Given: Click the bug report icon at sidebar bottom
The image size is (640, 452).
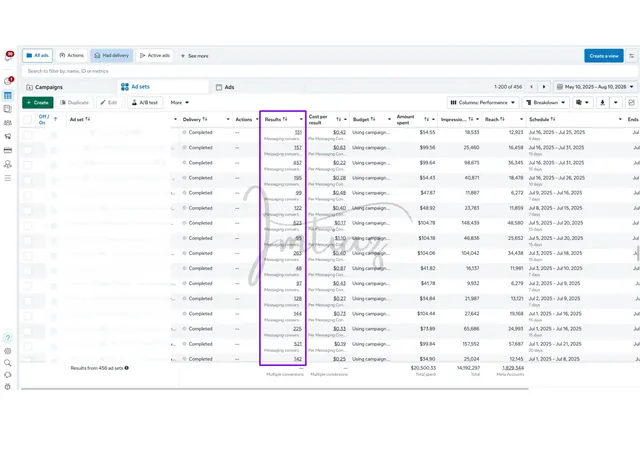Looking at the screenshot, I should 8,387.
